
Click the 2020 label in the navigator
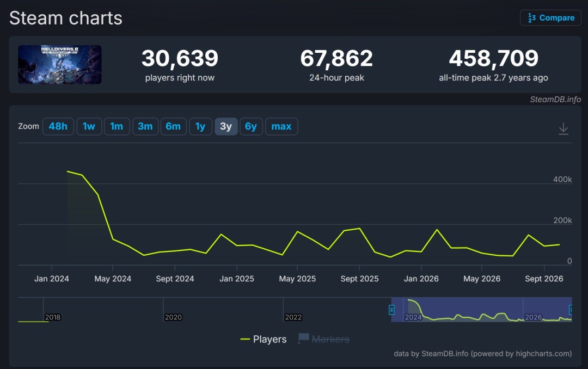[x=173, y=317]
